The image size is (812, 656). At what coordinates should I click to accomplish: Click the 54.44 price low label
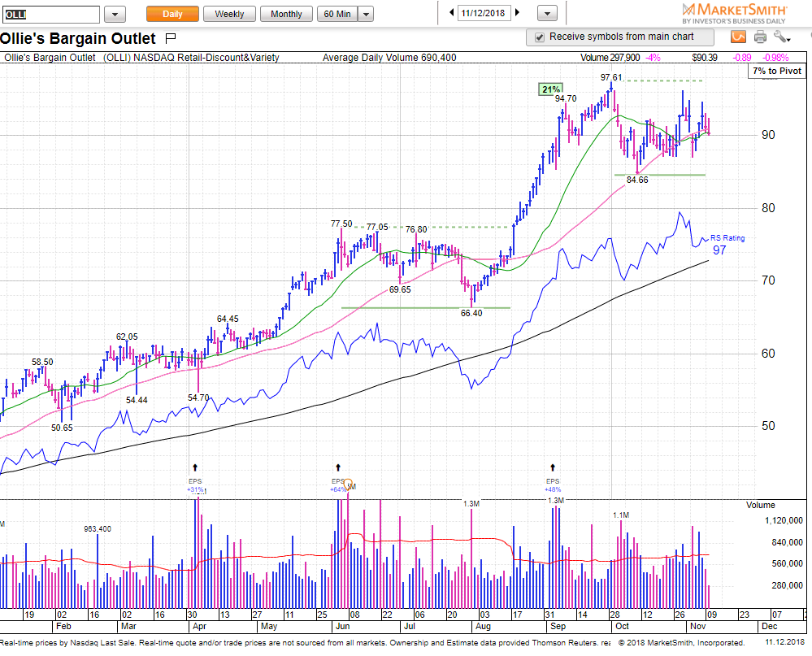click(x=137, y=400)
